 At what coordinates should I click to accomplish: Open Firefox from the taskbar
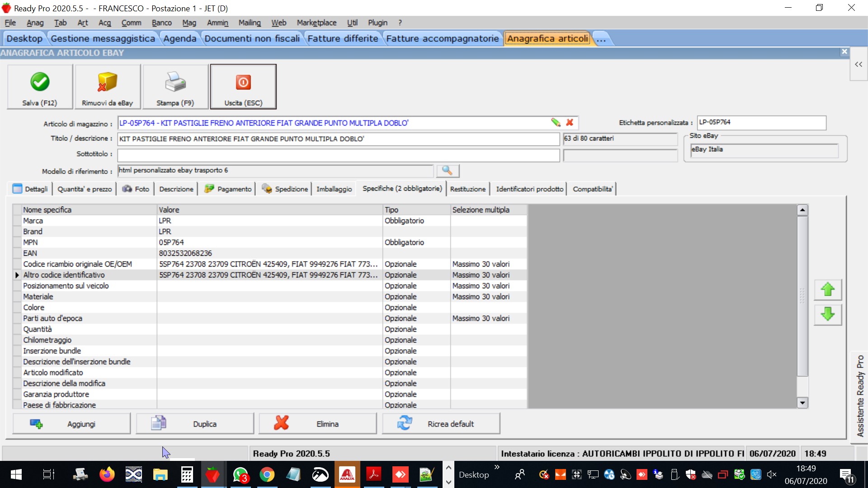tap(107, 474)
